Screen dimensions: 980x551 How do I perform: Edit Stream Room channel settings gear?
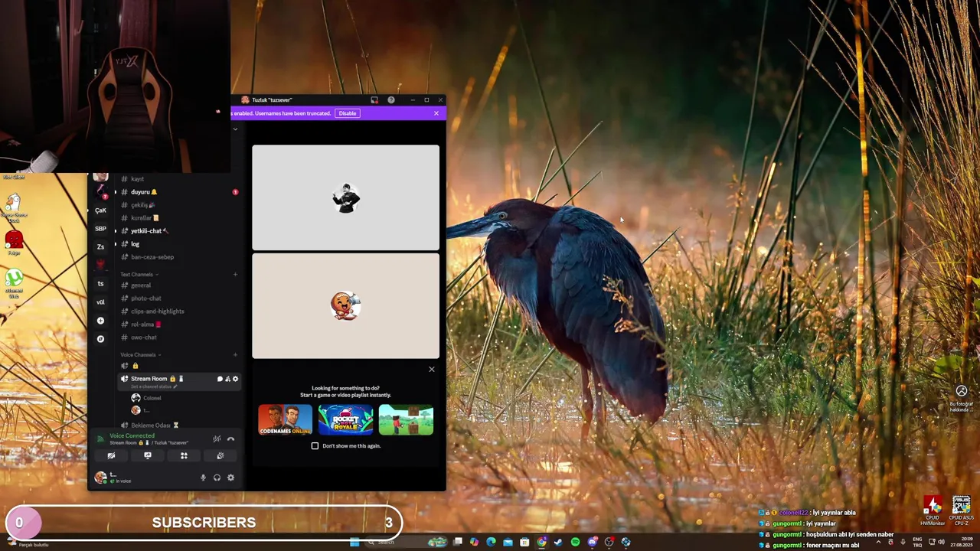[x=235, y=379]
